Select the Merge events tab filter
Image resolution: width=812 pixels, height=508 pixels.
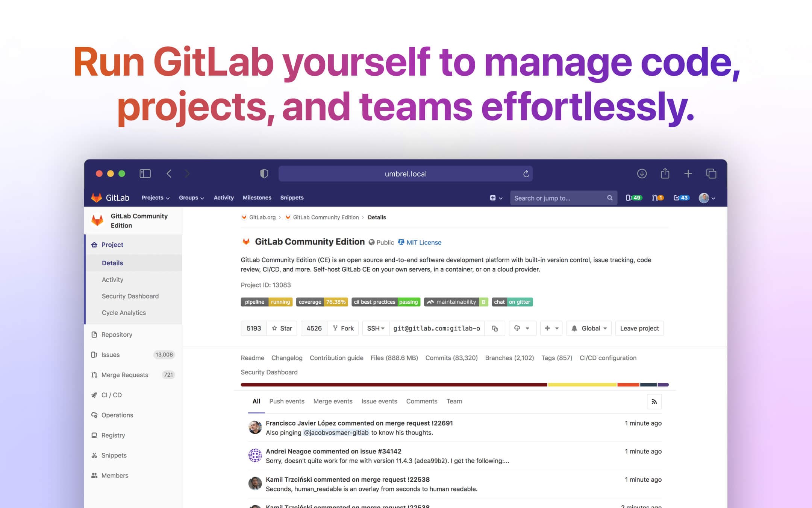pos(333,401)
